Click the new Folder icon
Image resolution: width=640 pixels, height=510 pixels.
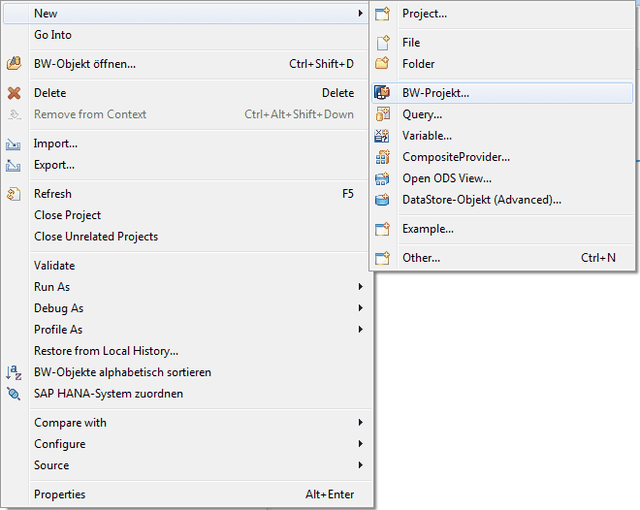point(382,64)
